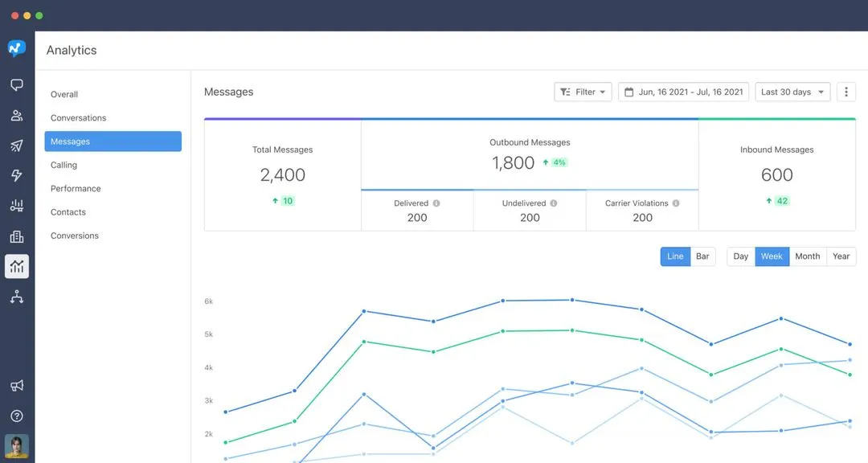
Task: Open the date range picker Jun 16 - Jul 16
Action: (x=683, y=92)
